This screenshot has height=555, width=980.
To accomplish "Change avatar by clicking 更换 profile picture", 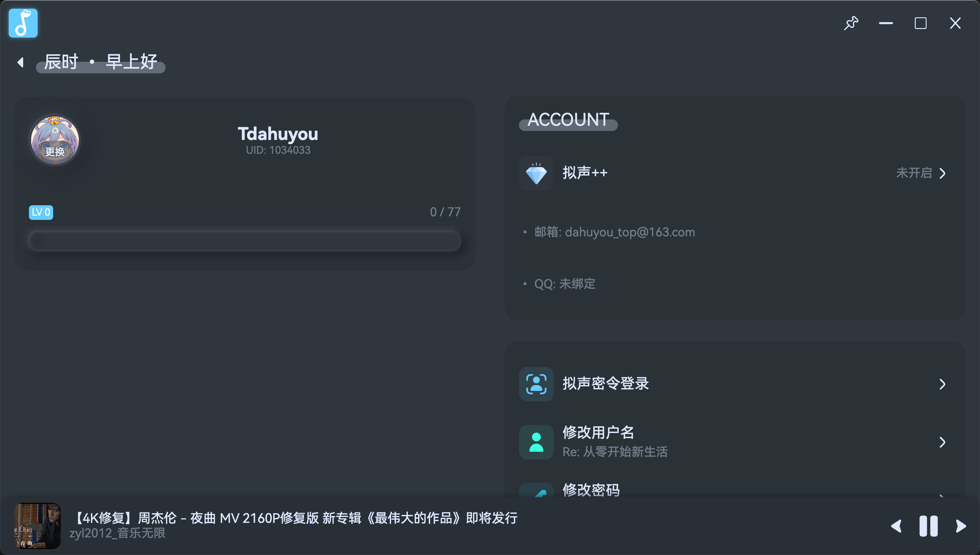I will [x=55, y=140].
